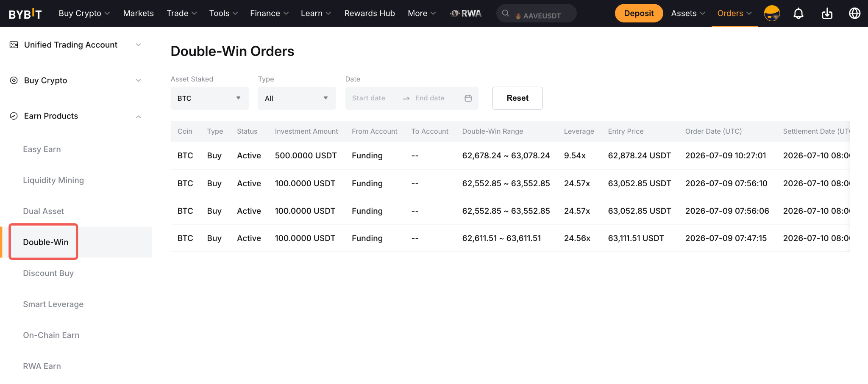This screenshot has width=868, height=384.
Task: Open the user profile avatar
Action: click(772, 14)
